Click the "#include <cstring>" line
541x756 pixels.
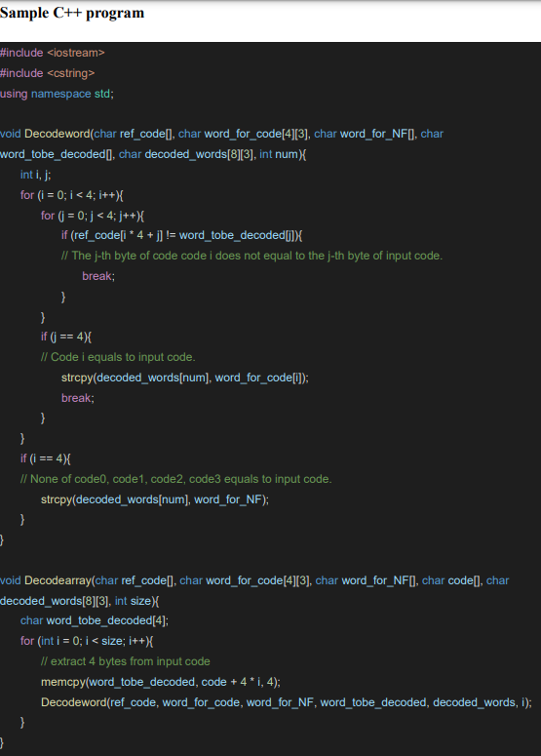[47, 73]
